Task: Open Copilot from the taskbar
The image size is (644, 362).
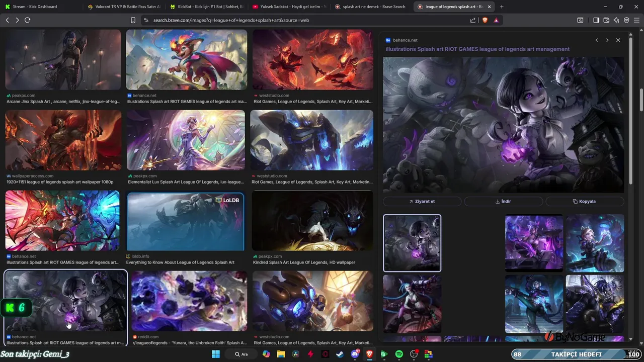Action: tap(266, 354)
